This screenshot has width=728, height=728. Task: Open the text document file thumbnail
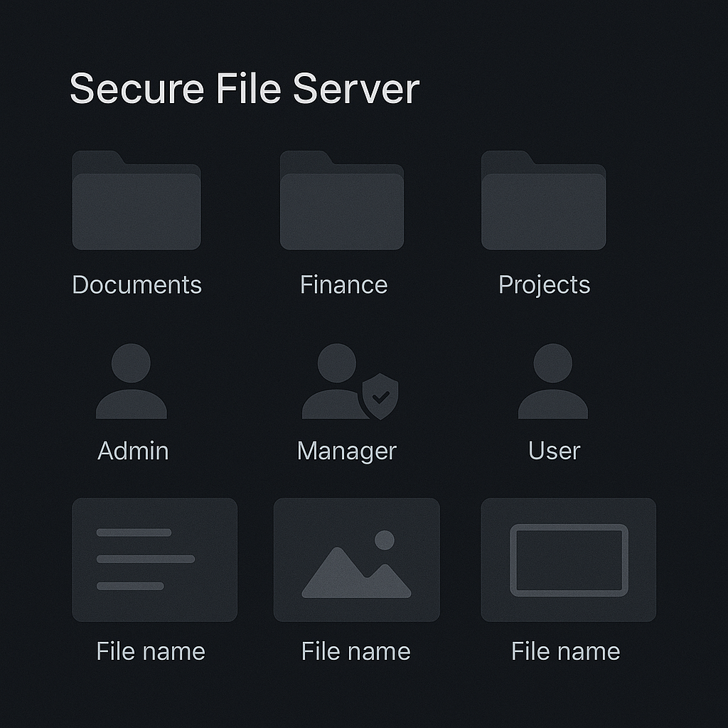154,560
